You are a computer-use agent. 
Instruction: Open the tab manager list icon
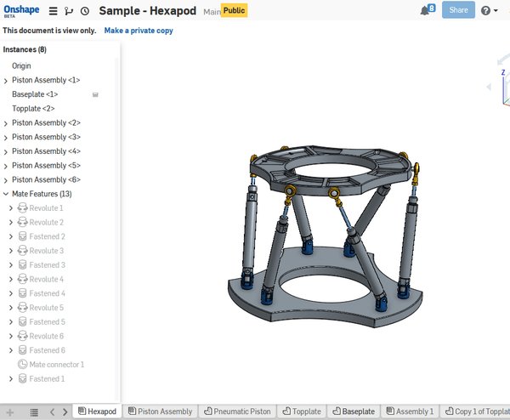[34, 412]
